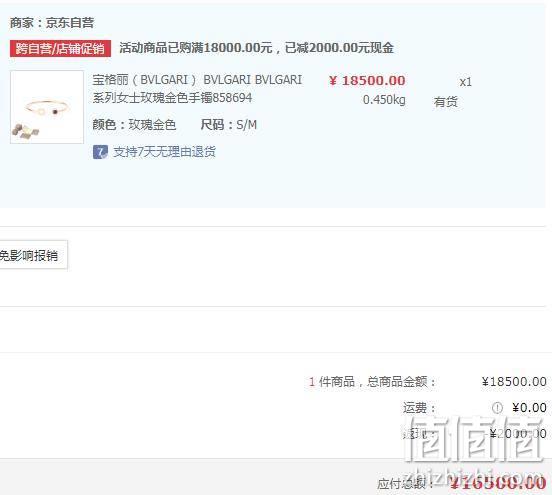Click the 应付总额 total payable amount
Screen dimensions: 552x495
498,483
